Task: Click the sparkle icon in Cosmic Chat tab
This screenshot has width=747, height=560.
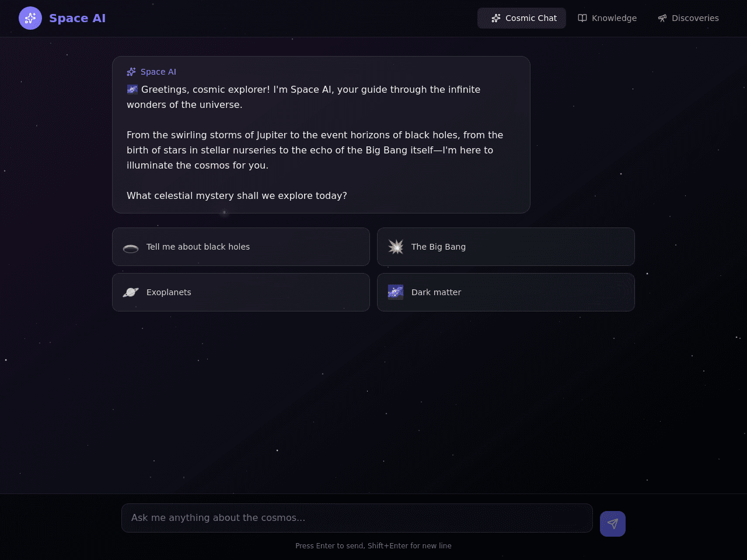Action: [x=496, y=18]
